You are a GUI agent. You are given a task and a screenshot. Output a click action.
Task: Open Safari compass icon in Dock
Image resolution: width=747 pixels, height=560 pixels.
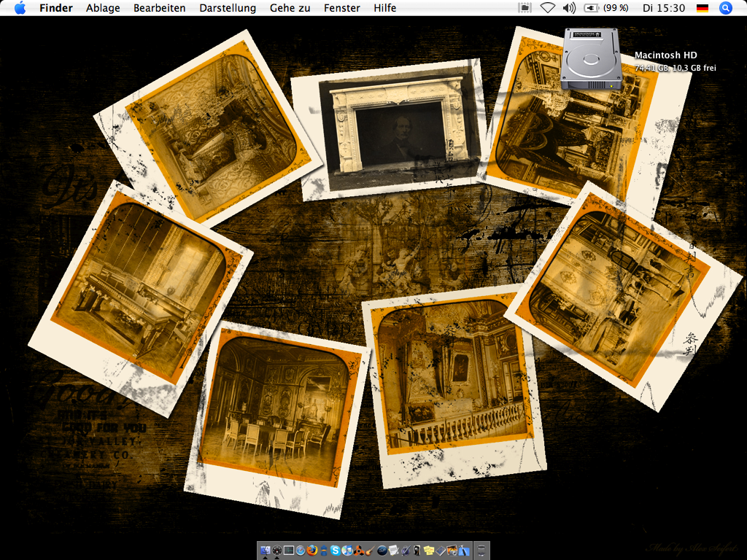(301, 550)
